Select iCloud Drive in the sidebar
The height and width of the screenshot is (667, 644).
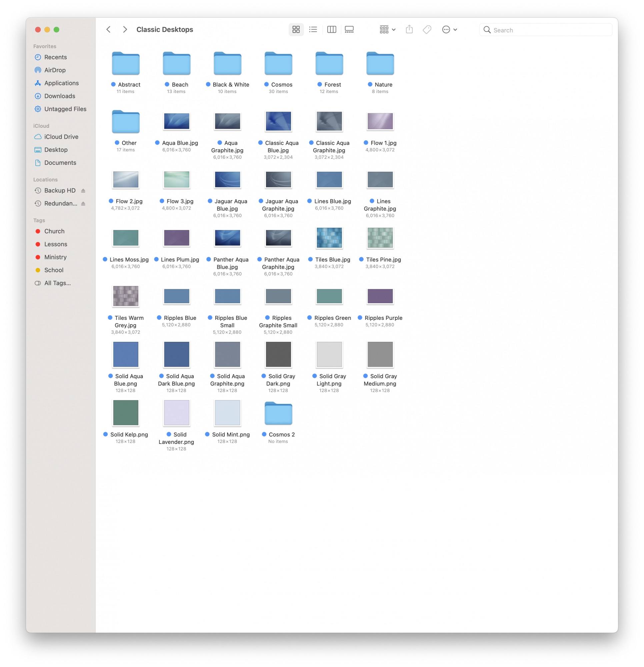pyautogui.click(x=61, y=137)
